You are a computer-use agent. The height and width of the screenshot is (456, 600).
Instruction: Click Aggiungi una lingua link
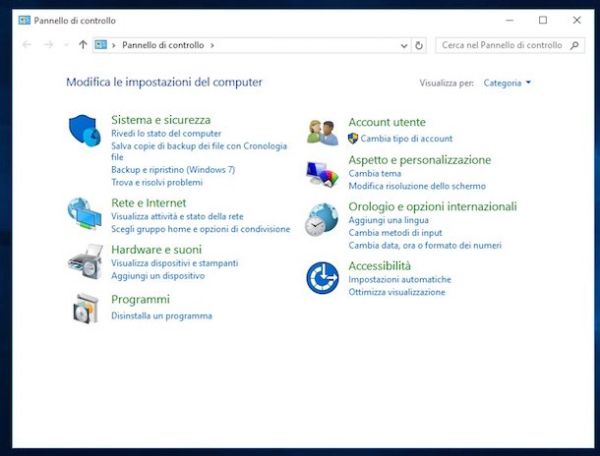(x=388, y=220)
